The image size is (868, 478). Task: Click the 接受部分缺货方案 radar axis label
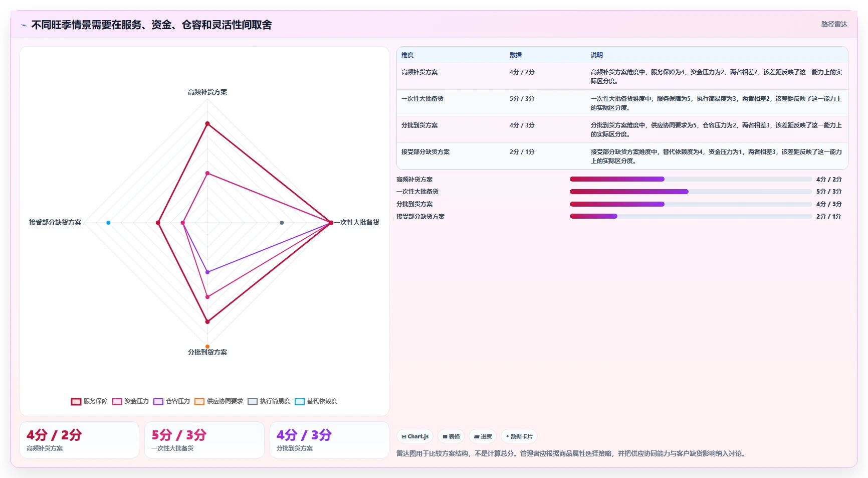[55, 223]
